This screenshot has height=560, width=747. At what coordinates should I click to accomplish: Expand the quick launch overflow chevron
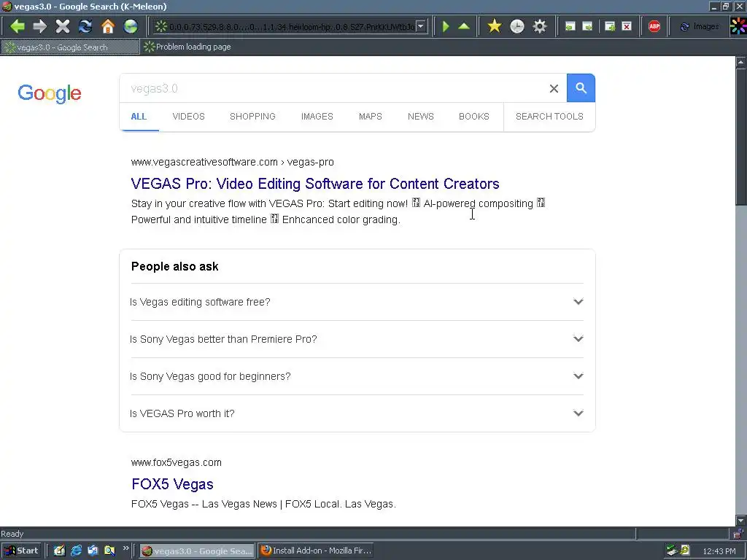point(125,548)
